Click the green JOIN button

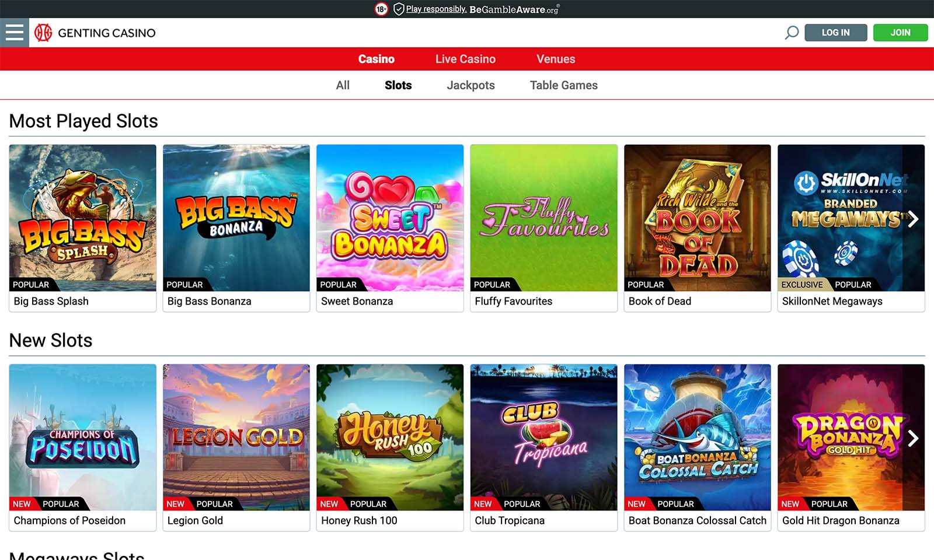tap(900, 33)
